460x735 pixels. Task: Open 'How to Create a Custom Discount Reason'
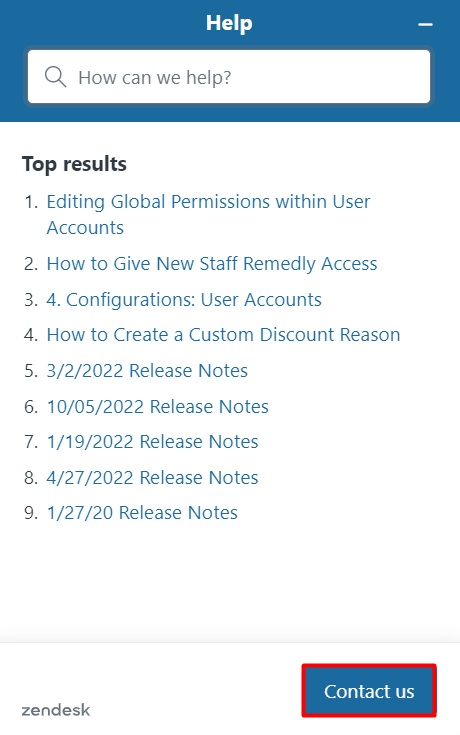click(x=223, y=335)
